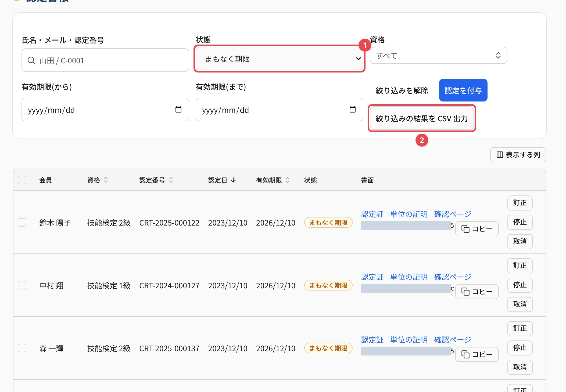Click まもなく期限 badge in 鈴木 陽子 row
566x392 pixels.
point(328,222)
